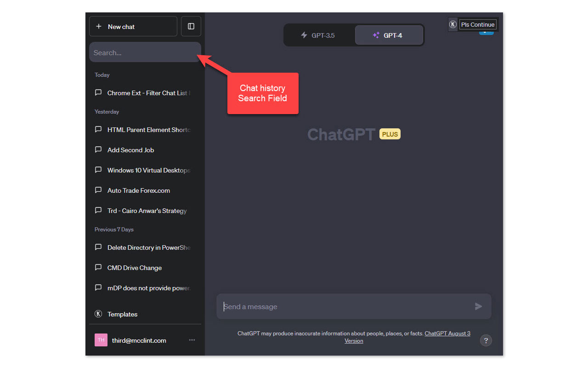Viewport: 588px width, 368px height.
Task: Open 'Delete Directory in PowerShe' chat
Action: click(x=145, y=247)
